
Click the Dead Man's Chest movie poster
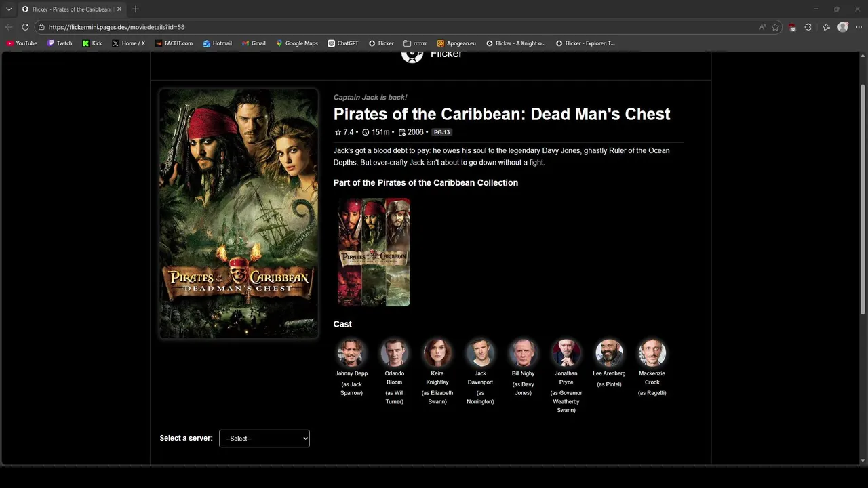tap(239, 213)
